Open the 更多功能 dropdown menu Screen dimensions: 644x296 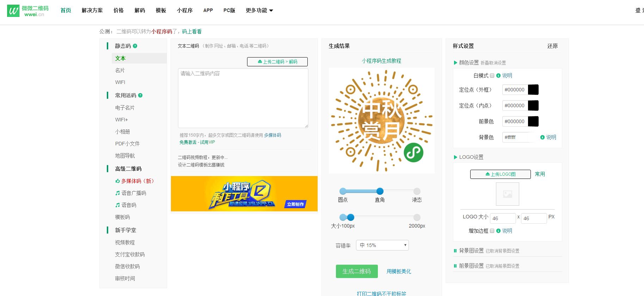tap(259, 10)
